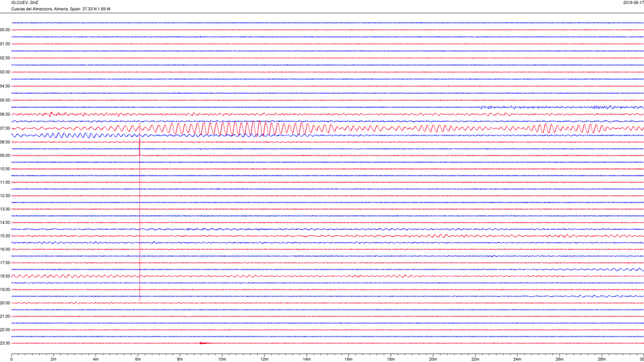Select the 01:30 time label

[x=5, y=44]
